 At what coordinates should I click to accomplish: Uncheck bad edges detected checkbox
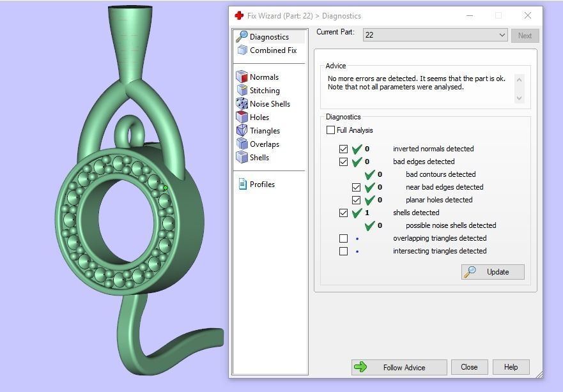tap(343, 162)
